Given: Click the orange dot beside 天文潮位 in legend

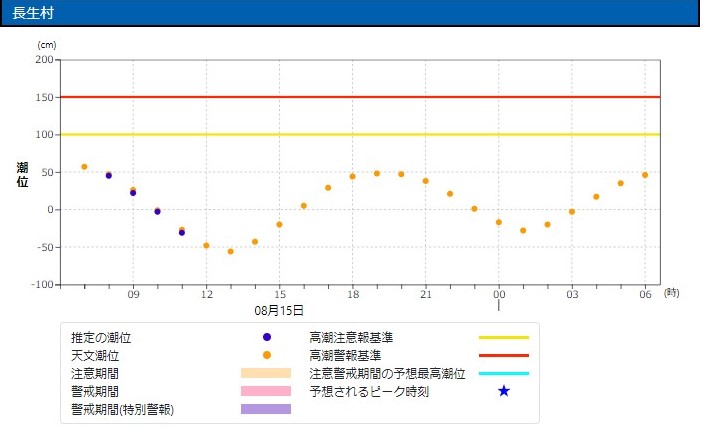Looking at the screenshot, I should pos(267,355).
